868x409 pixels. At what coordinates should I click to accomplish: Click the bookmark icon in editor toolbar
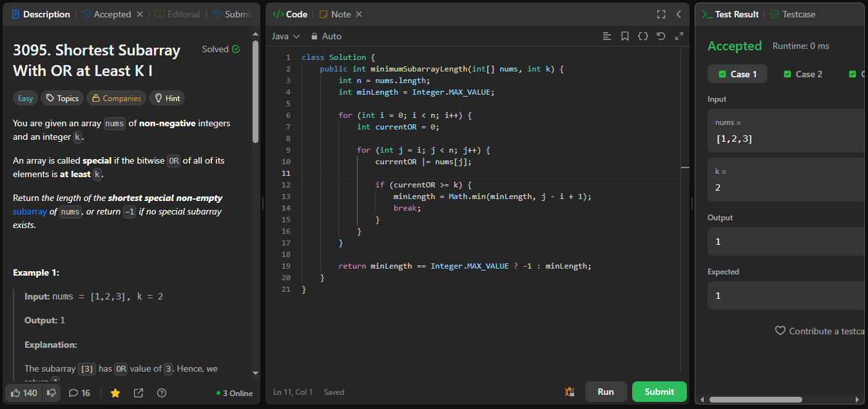[624, 36]
